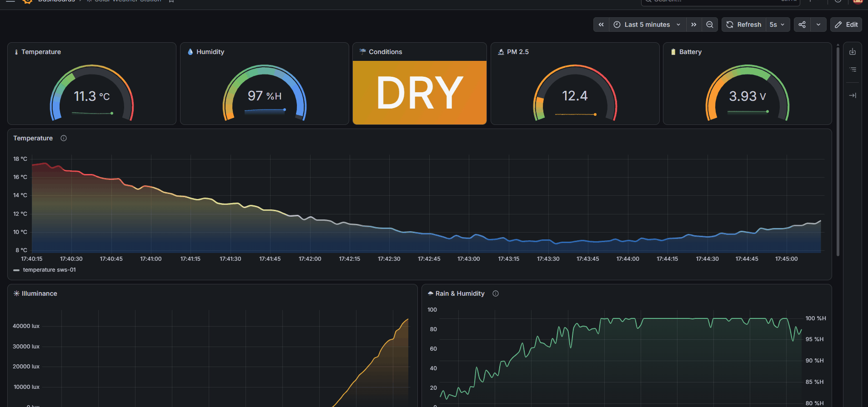Open the Conditions panel title menu
Image resolution: width=868 pixels, height=407 pixels.
click(385, 52)
